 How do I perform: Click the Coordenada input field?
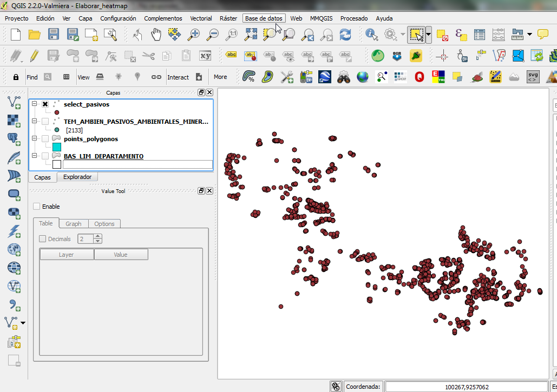[467, 387]
